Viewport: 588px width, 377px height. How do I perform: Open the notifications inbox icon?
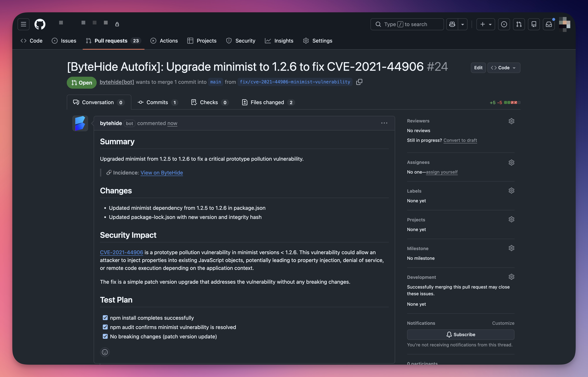549,24
